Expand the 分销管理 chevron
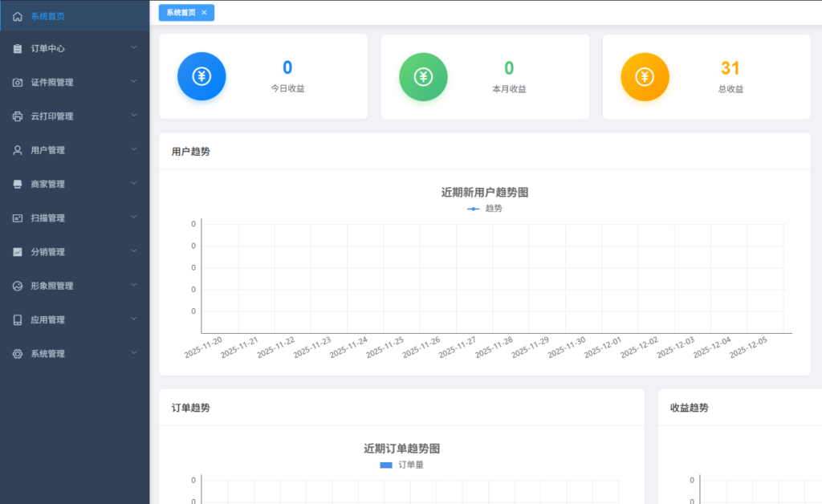Screen dimensions: 822x504 coord(134,251)
